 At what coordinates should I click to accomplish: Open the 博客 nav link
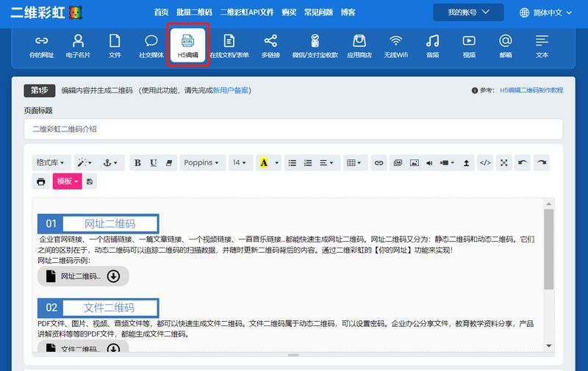pyautogui.click(x=348, y=12)
